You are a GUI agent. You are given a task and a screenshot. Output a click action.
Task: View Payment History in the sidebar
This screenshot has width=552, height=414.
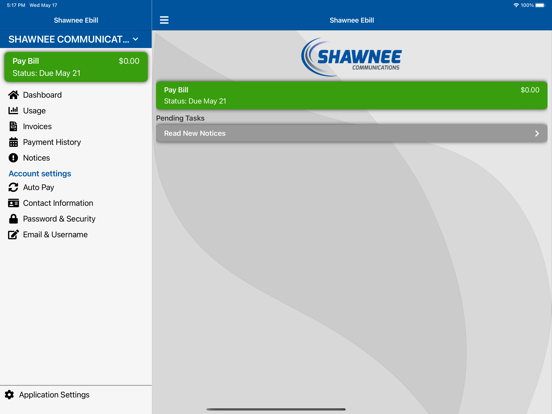[52, 142]
